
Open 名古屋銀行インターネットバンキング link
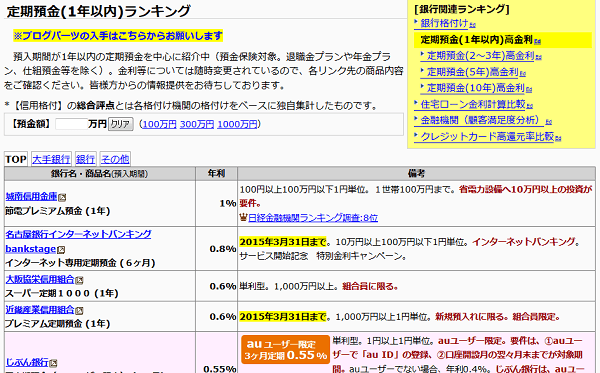[78, 234]
